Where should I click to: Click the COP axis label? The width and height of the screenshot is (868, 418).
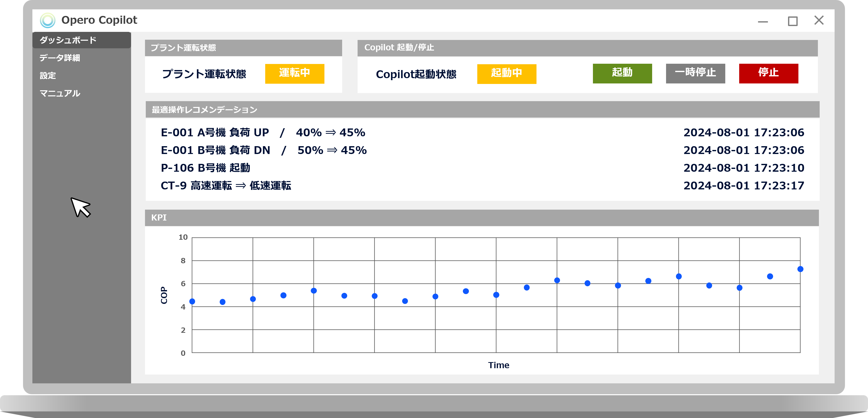click(x=164, y=295)
